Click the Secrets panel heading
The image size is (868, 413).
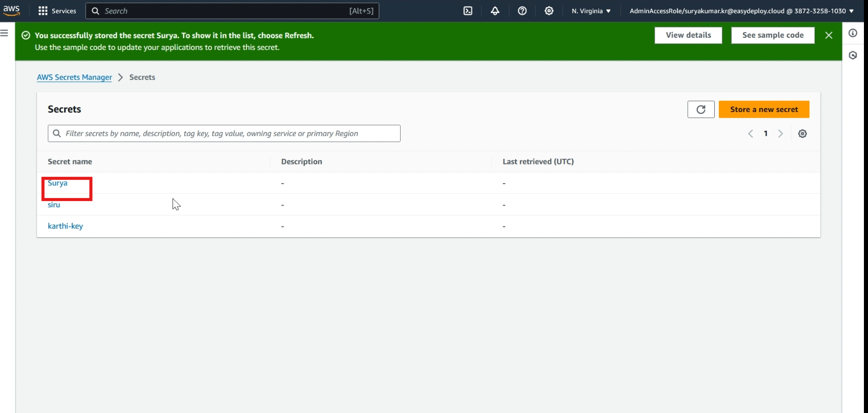[x=64, y=109]
